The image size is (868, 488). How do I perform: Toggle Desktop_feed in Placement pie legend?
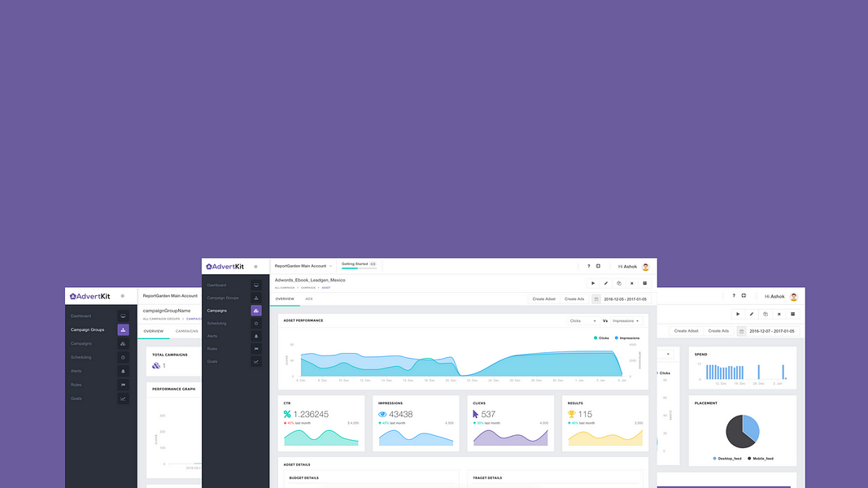pyautogui.click(x=727, y=458)
